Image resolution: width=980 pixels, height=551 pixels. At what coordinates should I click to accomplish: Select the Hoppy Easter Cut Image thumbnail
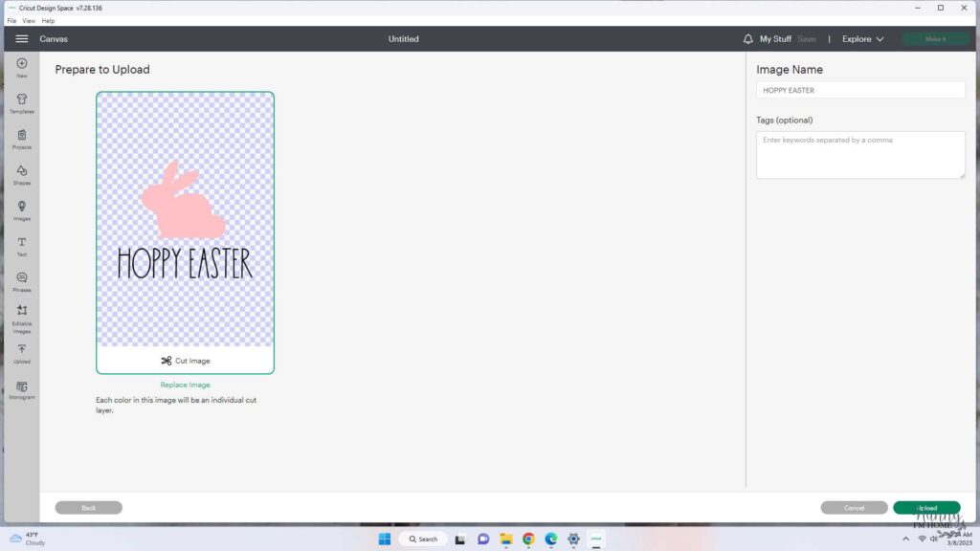[x=185, y=233]
